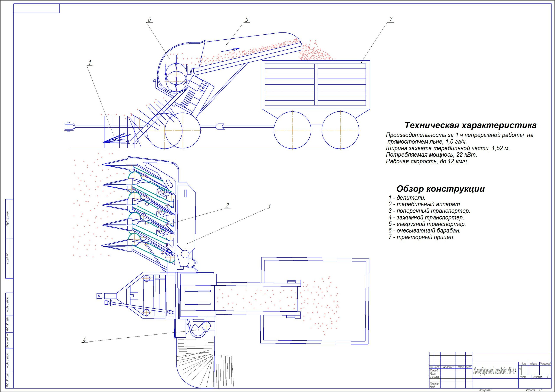Click the "Справ. №" side stamp
The height and width of the screenshot is (392, 555).
(8, 258)
